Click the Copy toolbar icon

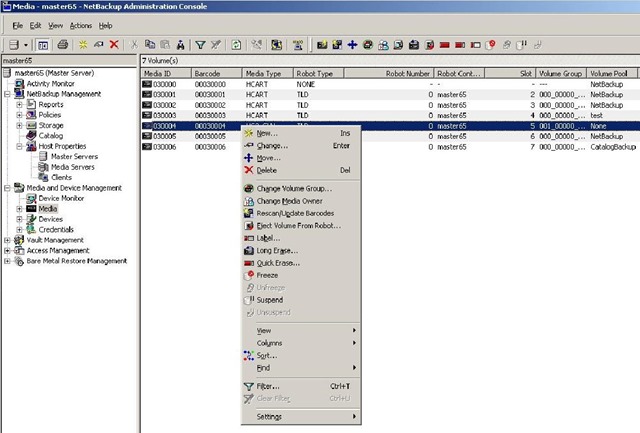(x=150, y=44)
